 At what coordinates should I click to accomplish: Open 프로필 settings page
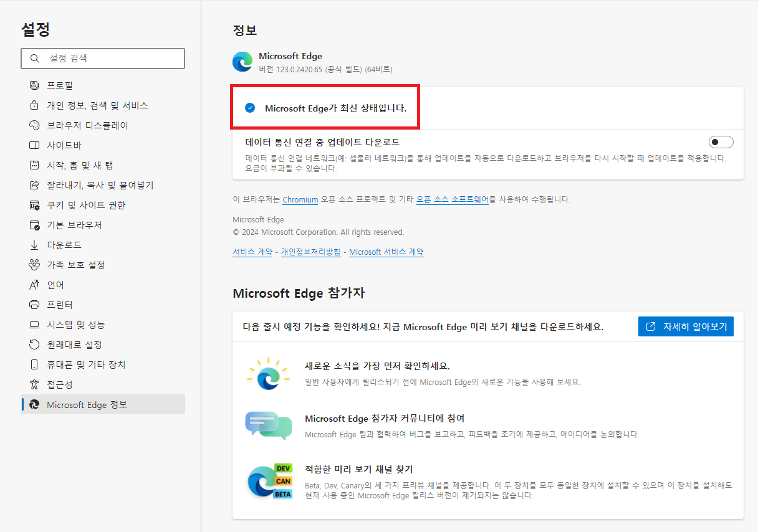103,85
